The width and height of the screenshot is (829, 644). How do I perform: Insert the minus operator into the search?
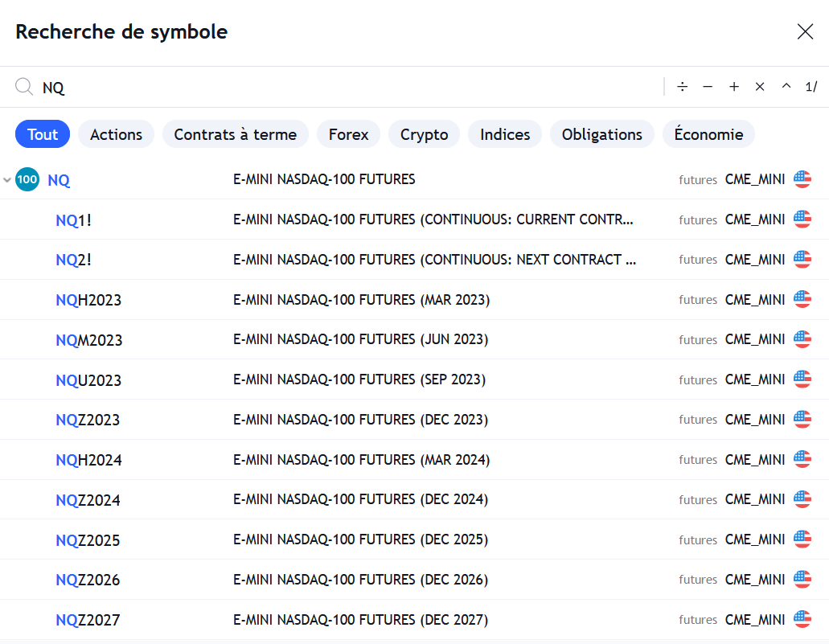click(x=708, y=87)
